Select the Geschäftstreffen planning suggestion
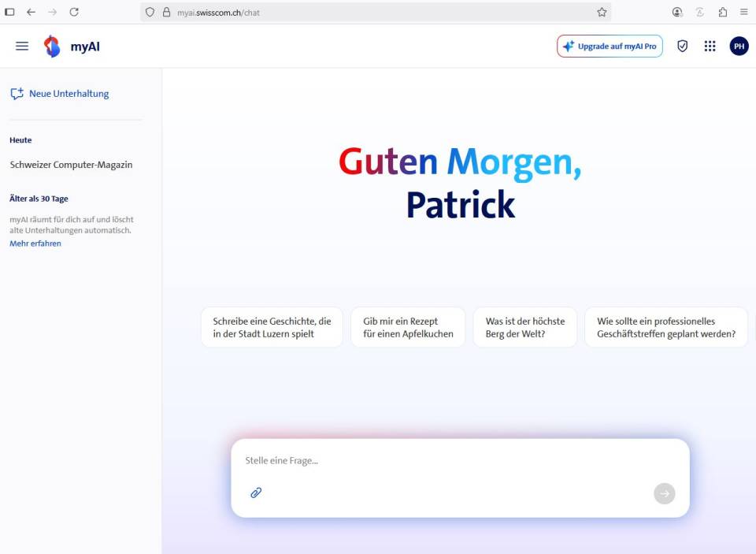The image size is (756, 554). coord(665,327)
